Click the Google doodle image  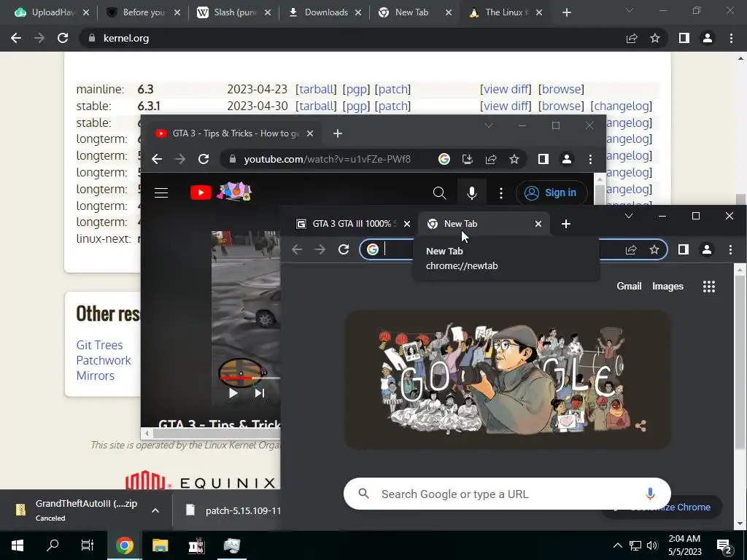pos(508,379)
